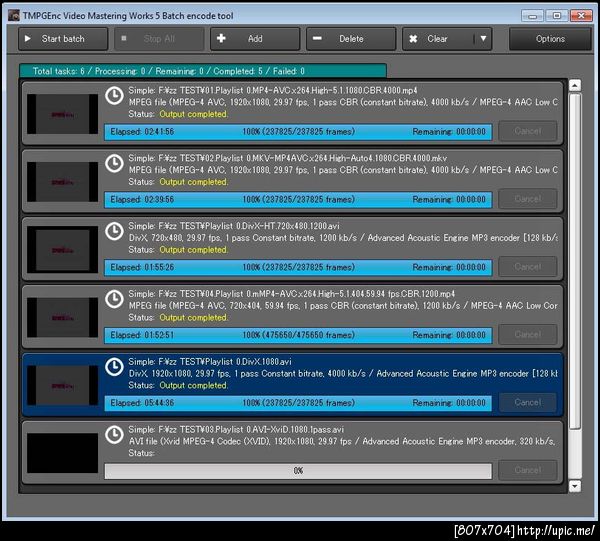Click the scrollbar down arrow
This screenshot has height=541, width=600.
pos(575,486)
